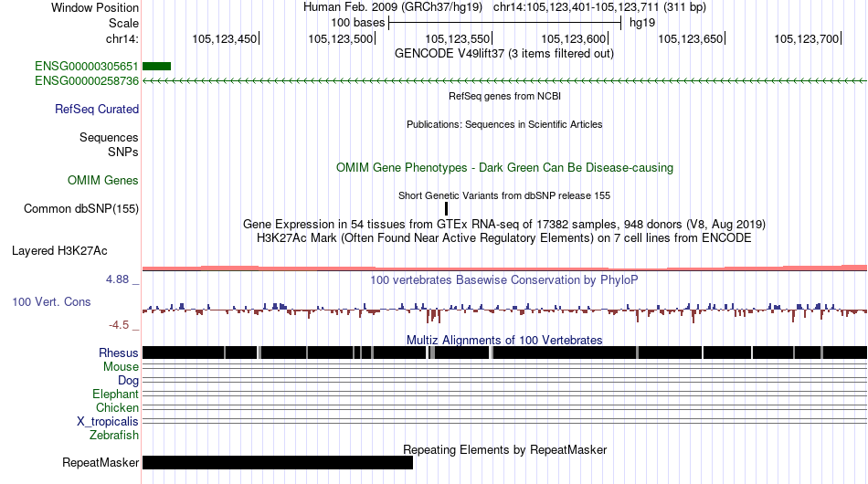Click the pink H3K27Ac signal band

(505, 268)
